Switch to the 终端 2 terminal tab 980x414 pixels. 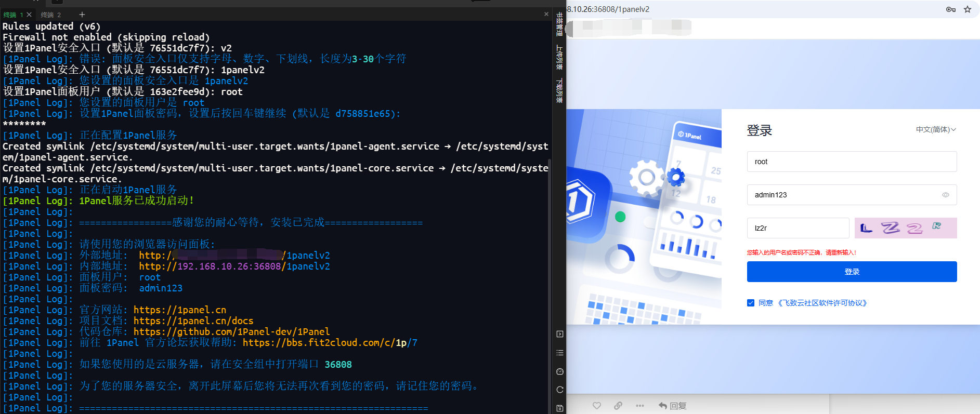coord(51,15)
